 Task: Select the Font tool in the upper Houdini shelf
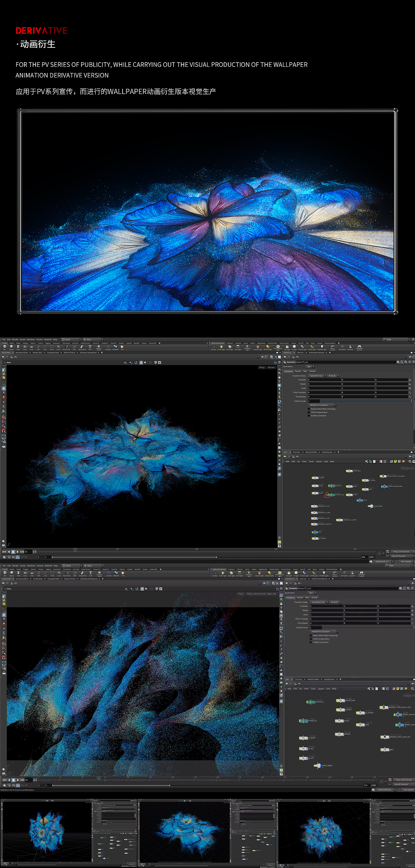90,347
